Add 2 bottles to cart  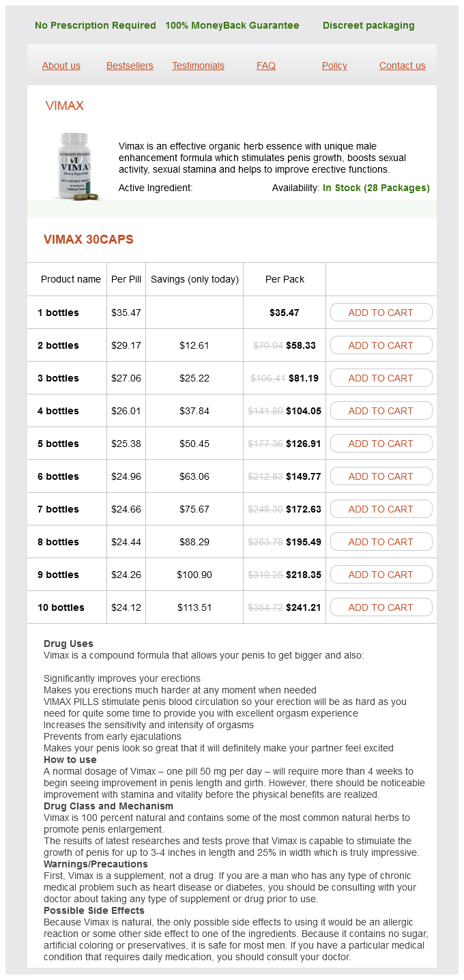381,345
